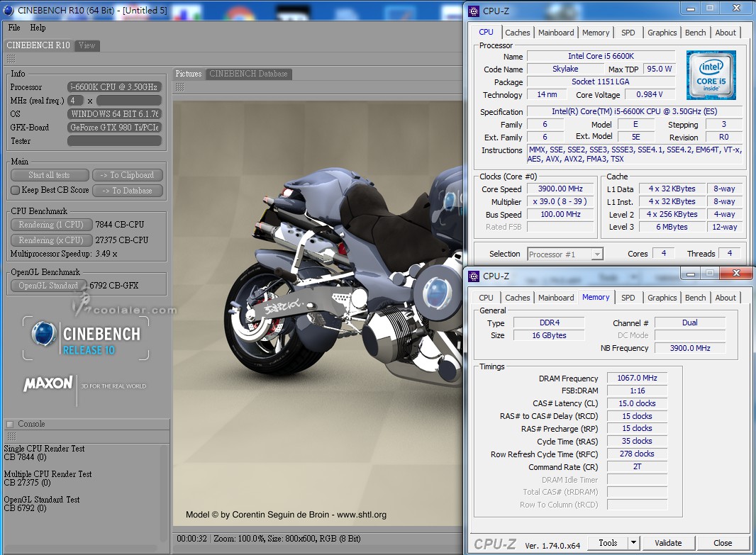This screenshot has width=756, height=555.
Task: Run the OpenGL Standard benchmark
Action: coord(48,286)
